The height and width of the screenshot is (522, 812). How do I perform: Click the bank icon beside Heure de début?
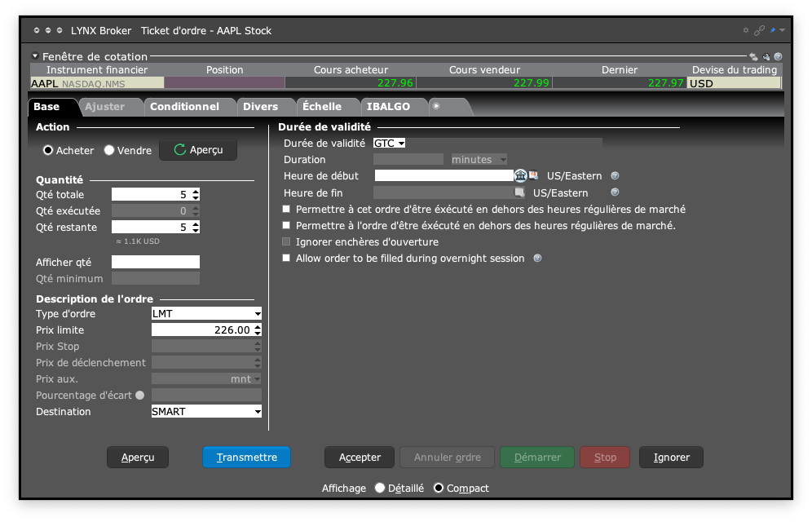pos(520,175)
